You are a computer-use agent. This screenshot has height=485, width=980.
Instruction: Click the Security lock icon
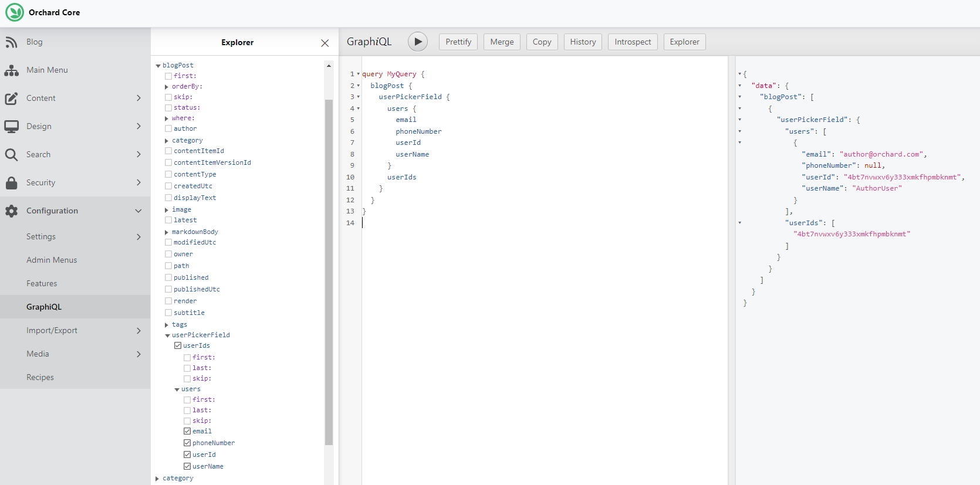pos(11,183)
